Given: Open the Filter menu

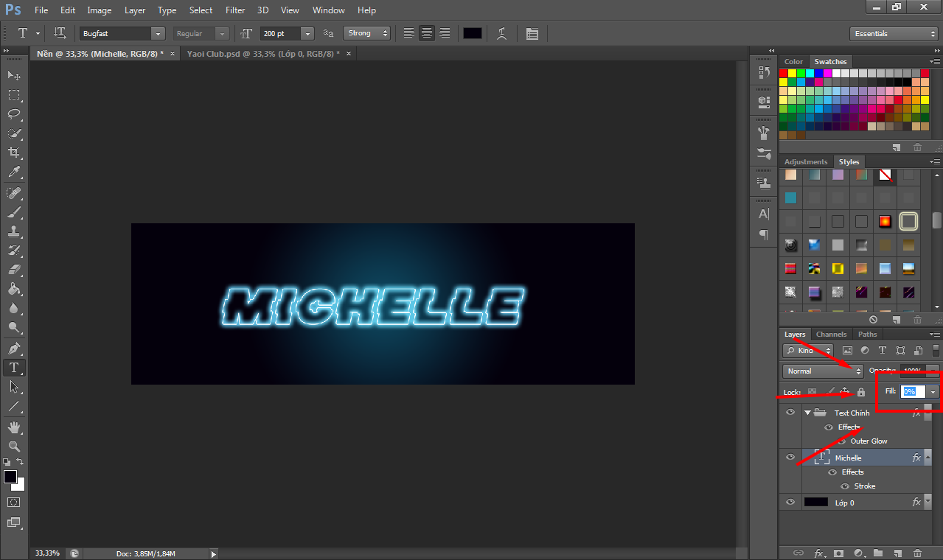Looking at the screenshot, I should tap(235, 10).
